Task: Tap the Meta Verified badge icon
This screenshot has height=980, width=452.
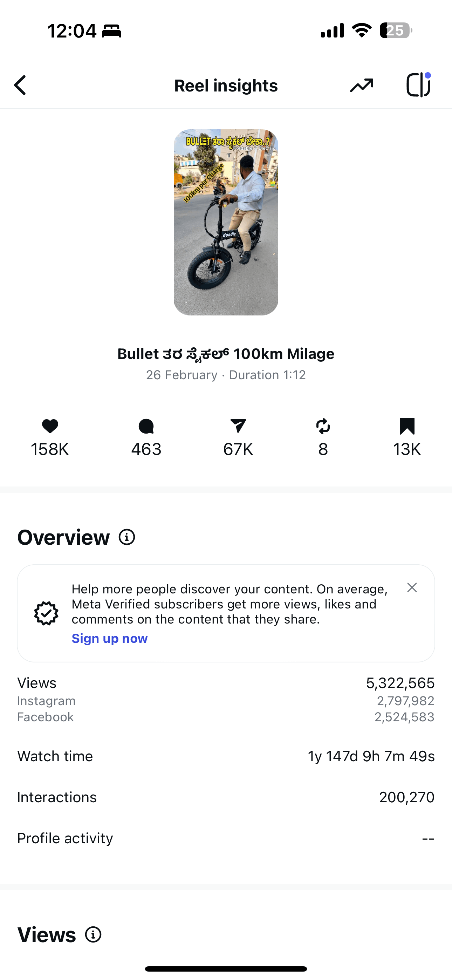Action: tap(46, 613)
